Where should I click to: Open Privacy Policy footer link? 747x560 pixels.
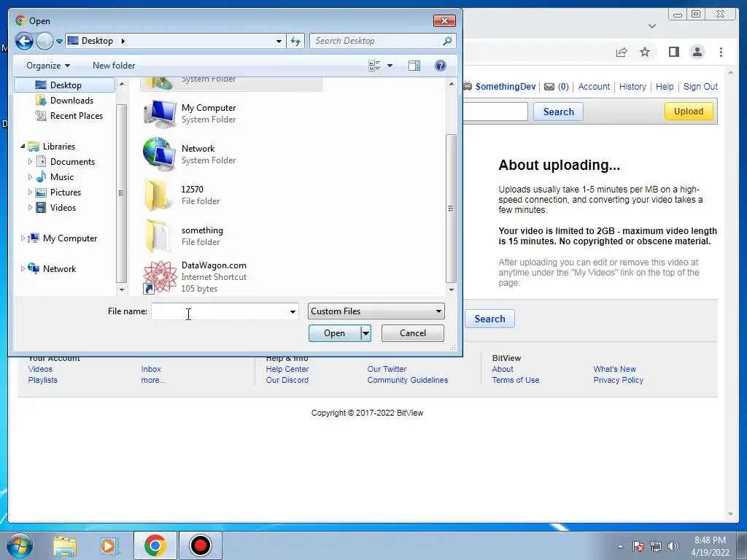(619, 380)
